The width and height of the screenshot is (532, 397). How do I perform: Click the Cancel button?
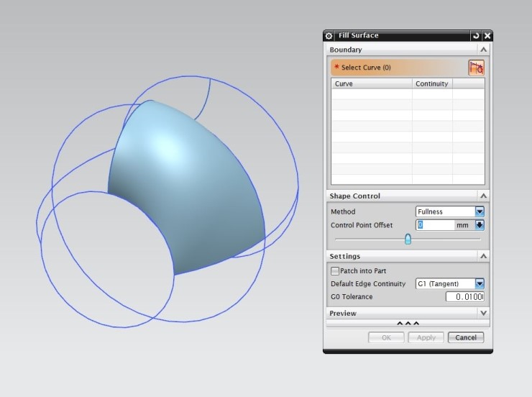click(466, 337)
